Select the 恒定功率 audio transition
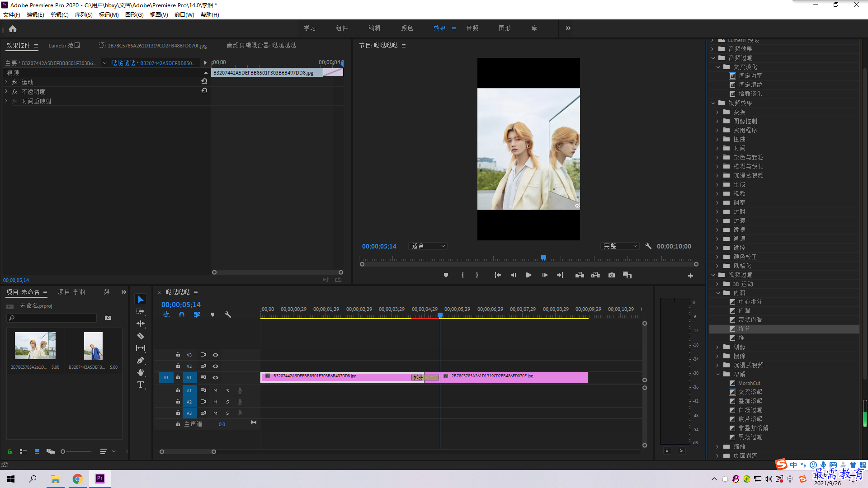This screenshot has width=868, height=488. (x=750, y=76)
